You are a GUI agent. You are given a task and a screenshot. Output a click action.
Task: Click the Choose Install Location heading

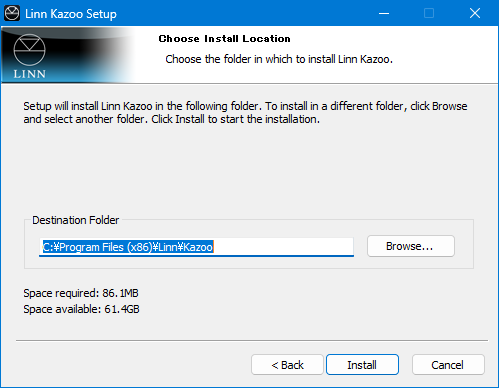click(x=224, y=39)
